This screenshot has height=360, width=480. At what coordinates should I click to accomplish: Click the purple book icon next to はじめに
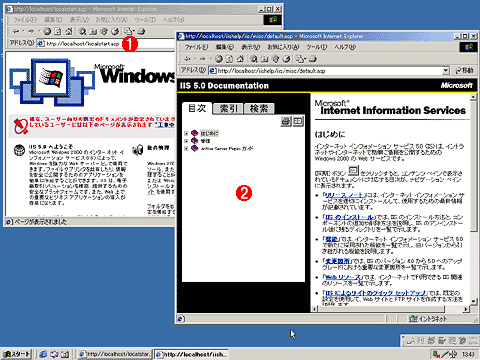pos(195,133)
